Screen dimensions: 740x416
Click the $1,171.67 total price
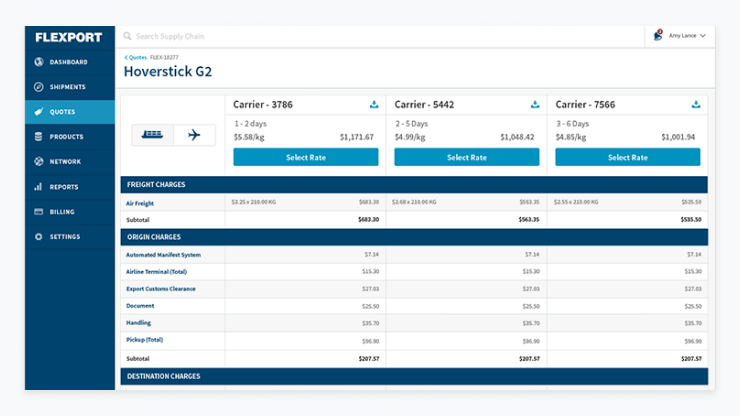click(x=357, y=137)
